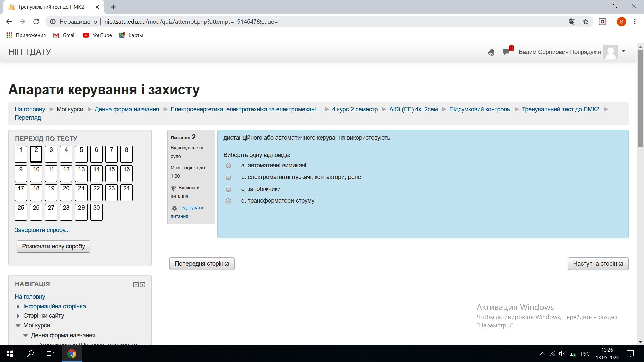
Task: Hide the Navigation block via minus icon
Action: click(x=136, y=285)
